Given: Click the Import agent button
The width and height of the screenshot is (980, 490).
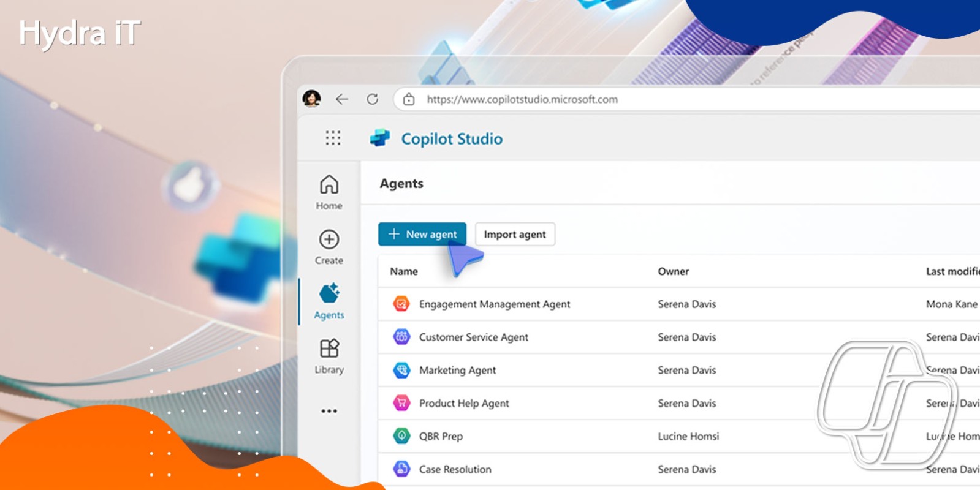Looking at the screenshot, I should [x=515, y=234].
